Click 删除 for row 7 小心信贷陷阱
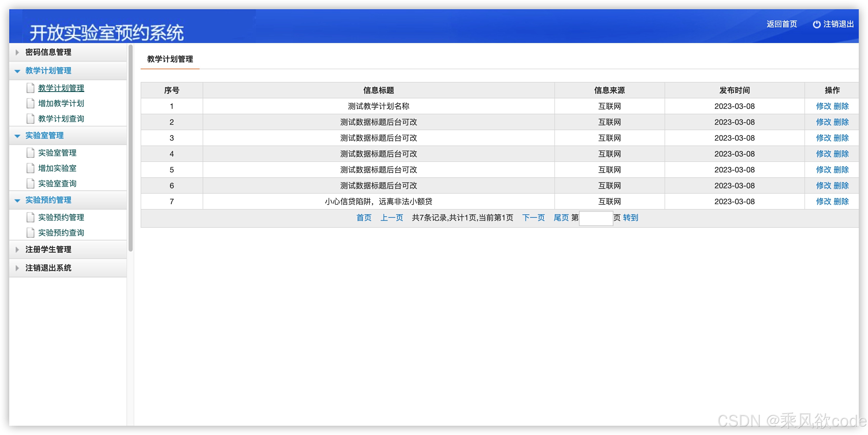 841,202
